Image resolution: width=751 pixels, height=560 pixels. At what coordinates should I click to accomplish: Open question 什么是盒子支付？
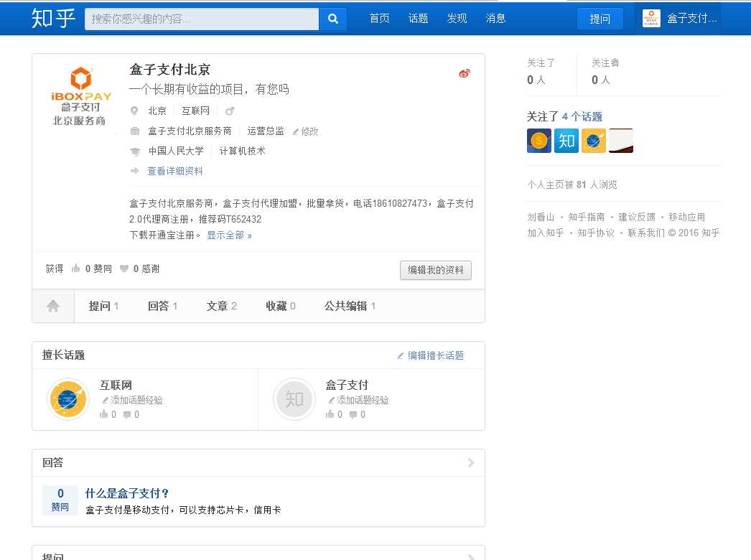[x=127, y=493]
